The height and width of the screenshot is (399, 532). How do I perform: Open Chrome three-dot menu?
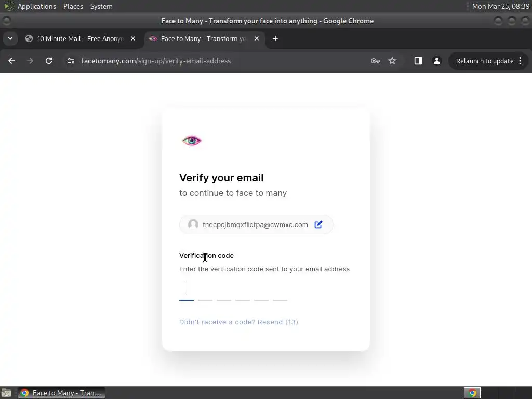520,61
